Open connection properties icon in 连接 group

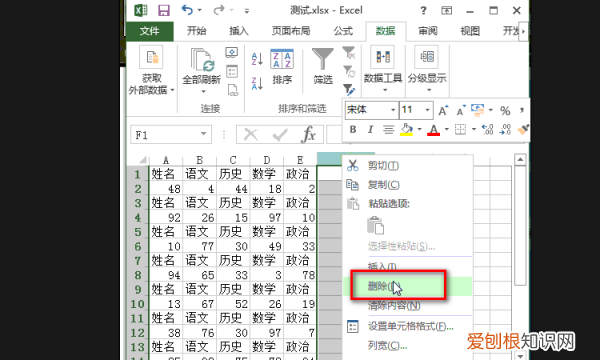[x=232, y=72]
